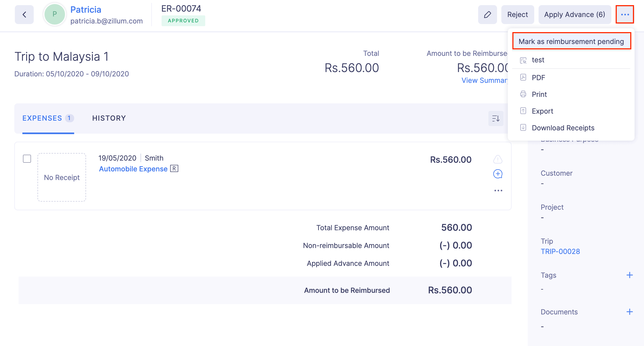Click the No Receipt placeholder thumbnail
This screenshot has width=644, height=346.
click(x=62, y=177)
